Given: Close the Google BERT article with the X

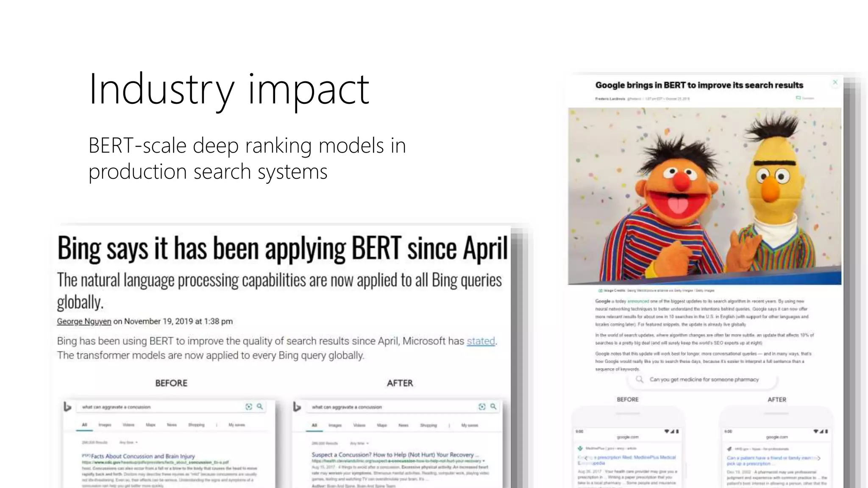Looking at the screenshot, I should [835, 83].
